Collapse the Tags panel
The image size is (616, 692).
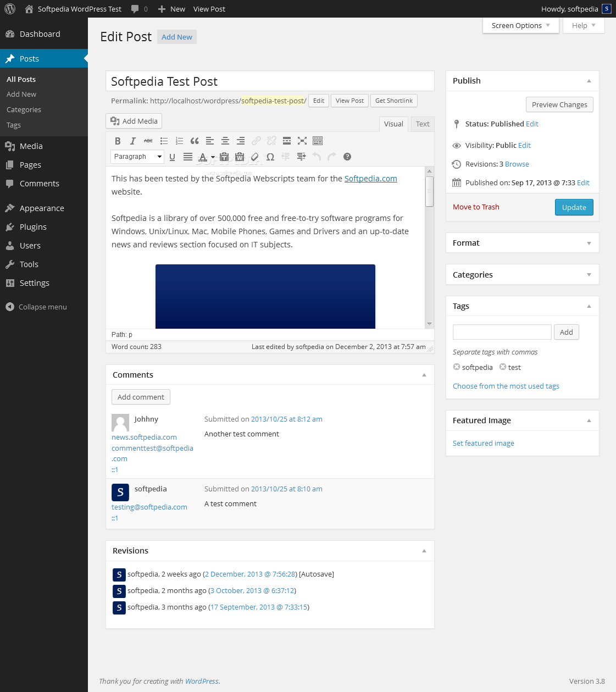pos(589,306)
